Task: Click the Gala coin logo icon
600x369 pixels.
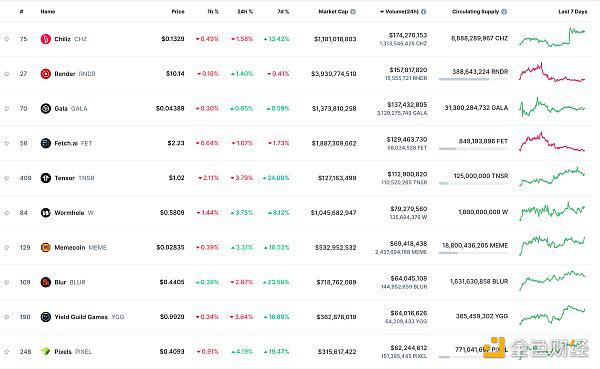Action: click(46, 108)
